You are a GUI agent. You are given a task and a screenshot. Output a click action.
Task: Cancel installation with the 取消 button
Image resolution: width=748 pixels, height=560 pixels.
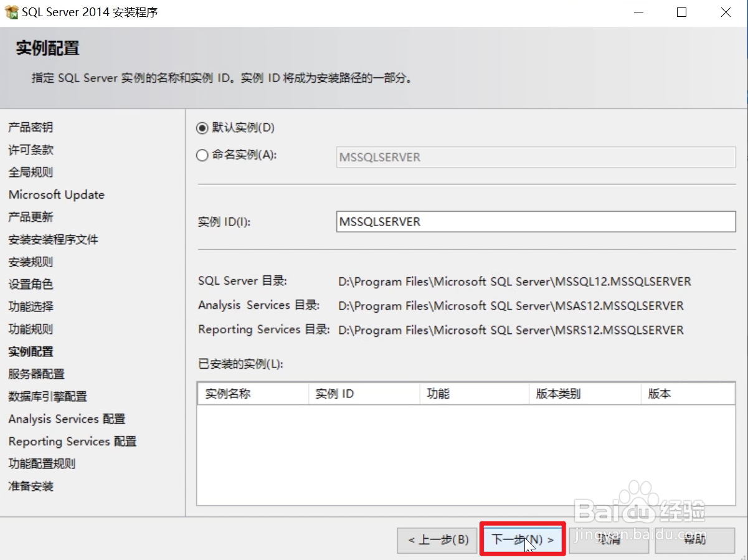click(x=609, y=540)
